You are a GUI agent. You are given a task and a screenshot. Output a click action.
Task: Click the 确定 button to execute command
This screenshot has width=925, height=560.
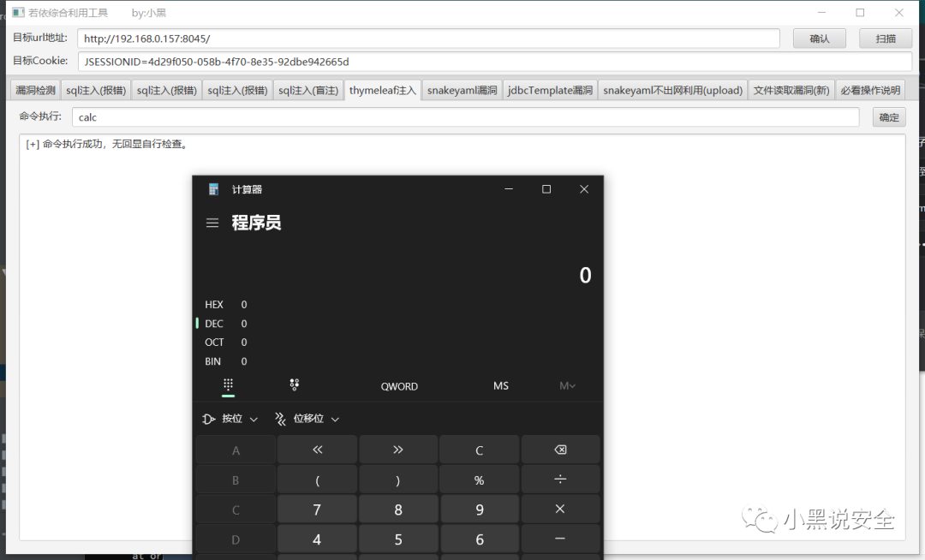pyautogui.click(x=889, y=117)
